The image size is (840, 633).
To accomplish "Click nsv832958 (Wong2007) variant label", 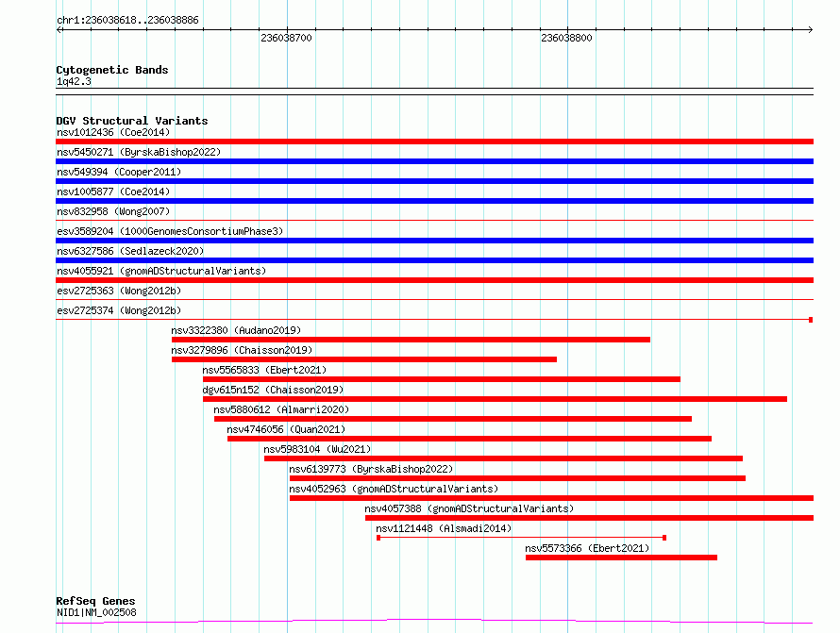I will 113,211.
